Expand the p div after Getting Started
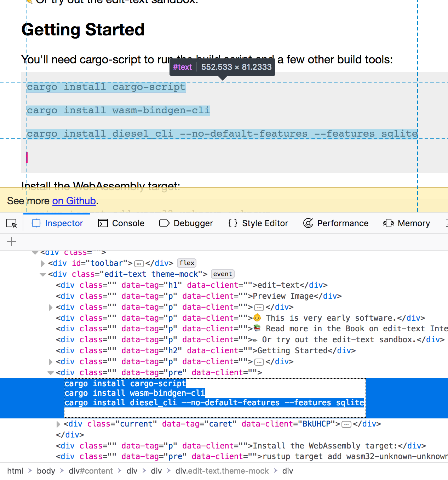 point(51,362)
